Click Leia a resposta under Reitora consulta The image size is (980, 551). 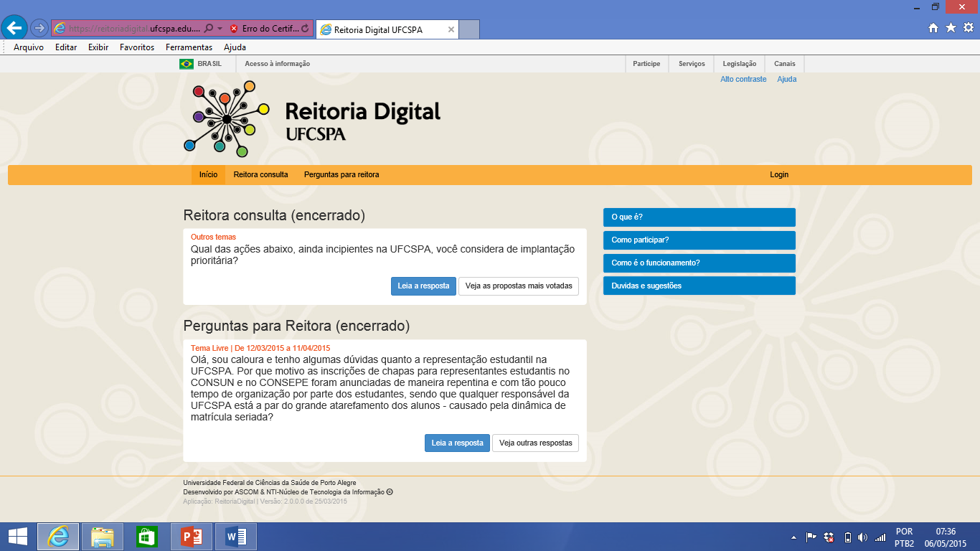coord(423,286)
